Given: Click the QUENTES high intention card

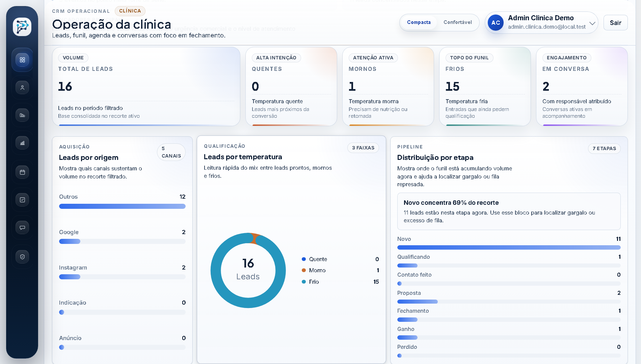Looking at the screenshot, I should [x=291, y=86].
